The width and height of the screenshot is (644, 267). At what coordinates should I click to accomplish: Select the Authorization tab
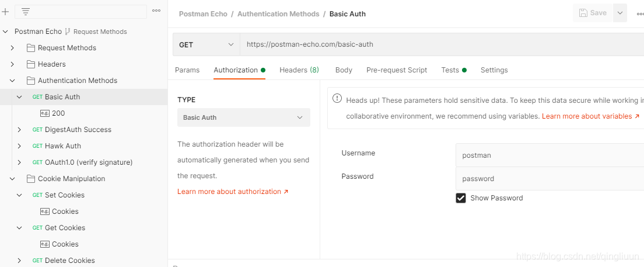(x=239, y=70)
